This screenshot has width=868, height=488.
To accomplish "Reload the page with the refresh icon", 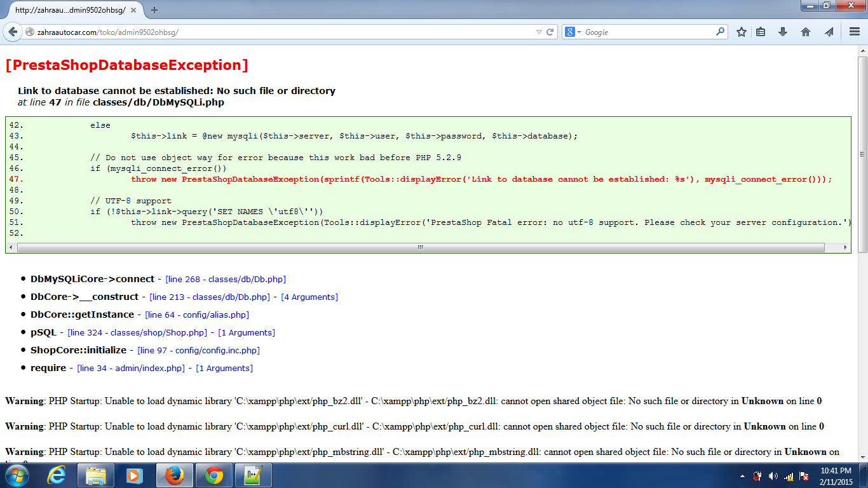I will 550,32.
